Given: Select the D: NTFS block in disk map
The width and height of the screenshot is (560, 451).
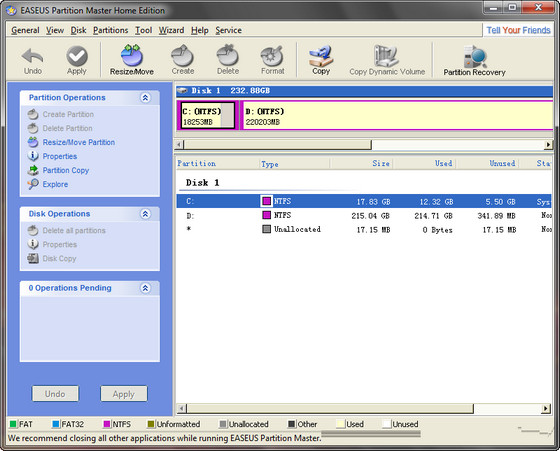Looking at the screenshot, I should tap(396, 115).
